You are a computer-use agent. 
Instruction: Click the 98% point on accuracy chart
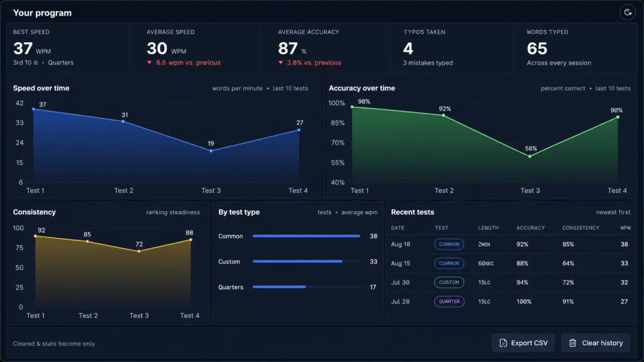point(352,107)
